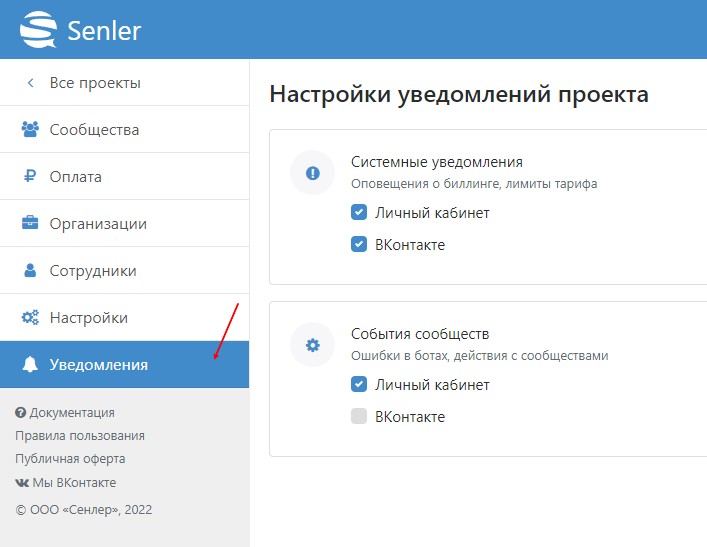Image resolution: width=707 pixels, height=547 pixels.
Task: Click the gears icon beside Настройки
Action: pyautogui.click(x=30, y=318)
